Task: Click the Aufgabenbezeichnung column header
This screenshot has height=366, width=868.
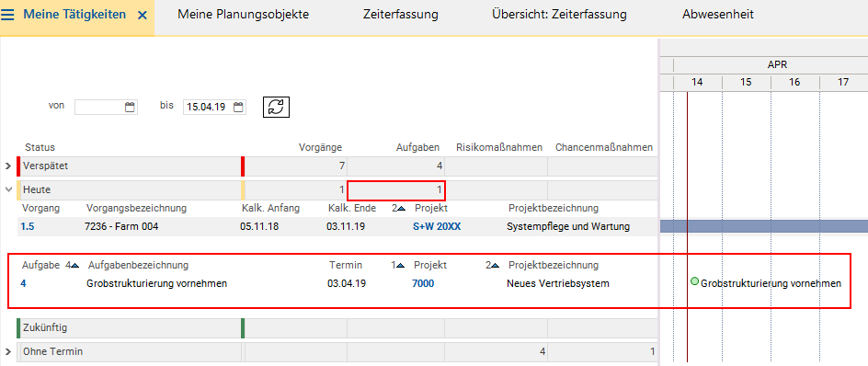Action: [x=139, y=265]
